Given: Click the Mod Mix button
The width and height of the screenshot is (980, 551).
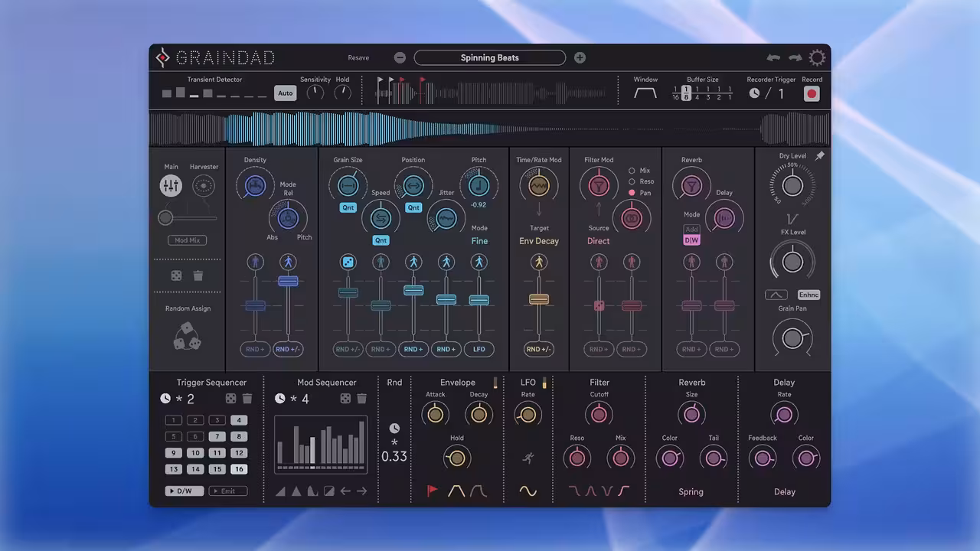Looking at the screenshot, I should coord(187,240).
